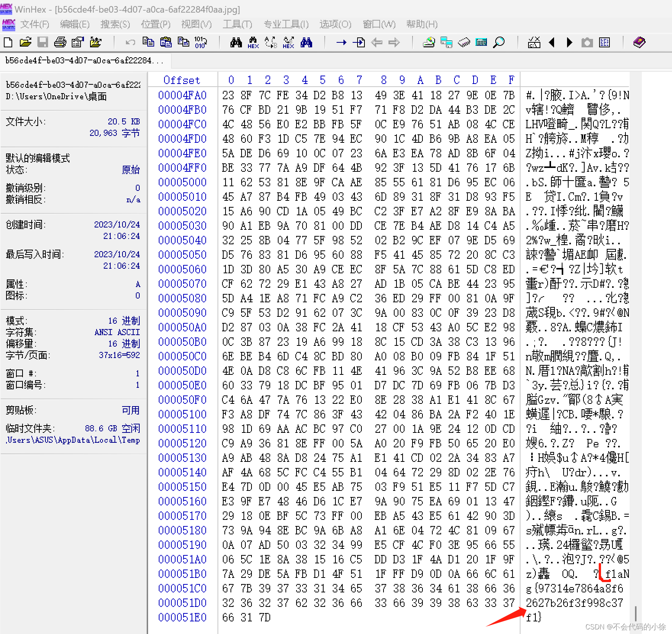
Task: Select the b56cde4f file tab
Action: click(x=85, y=61)
